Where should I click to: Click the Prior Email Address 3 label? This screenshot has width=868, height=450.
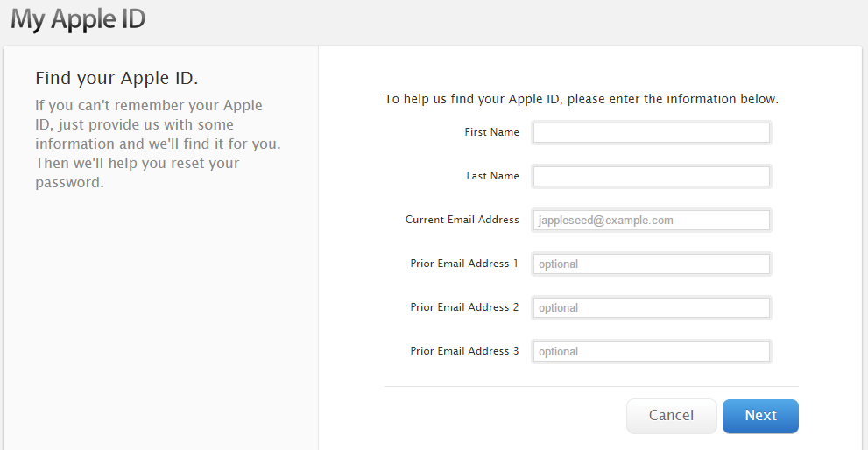pos(464,351)
